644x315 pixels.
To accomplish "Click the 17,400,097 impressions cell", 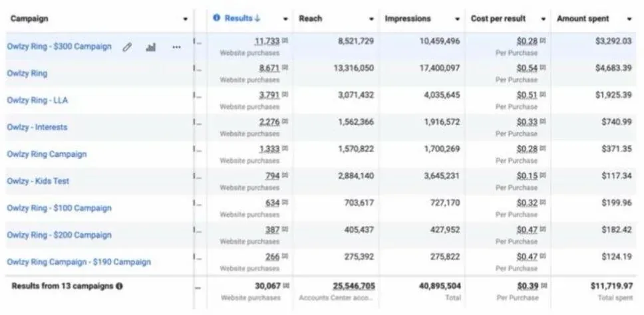I will [x=440, y=68].
